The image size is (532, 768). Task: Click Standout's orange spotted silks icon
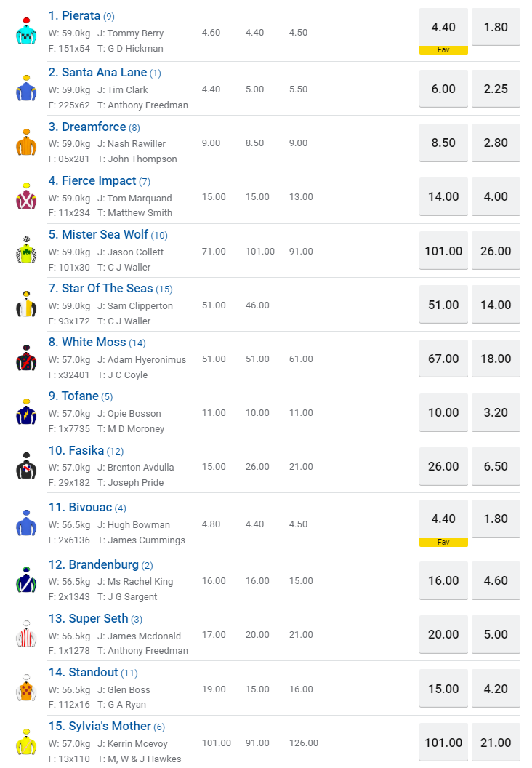(x=26, y=688)
